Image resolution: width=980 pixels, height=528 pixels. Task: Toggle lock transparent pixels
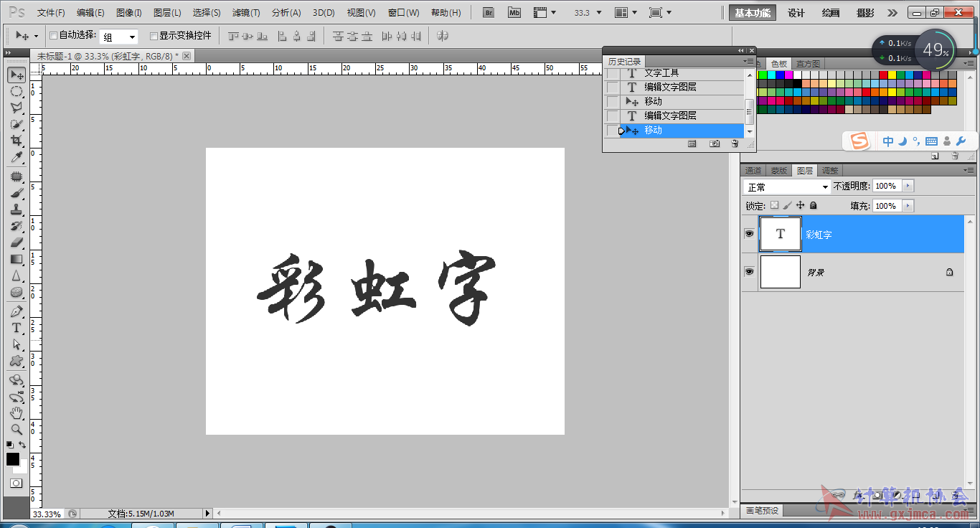[x=774, y=205]
